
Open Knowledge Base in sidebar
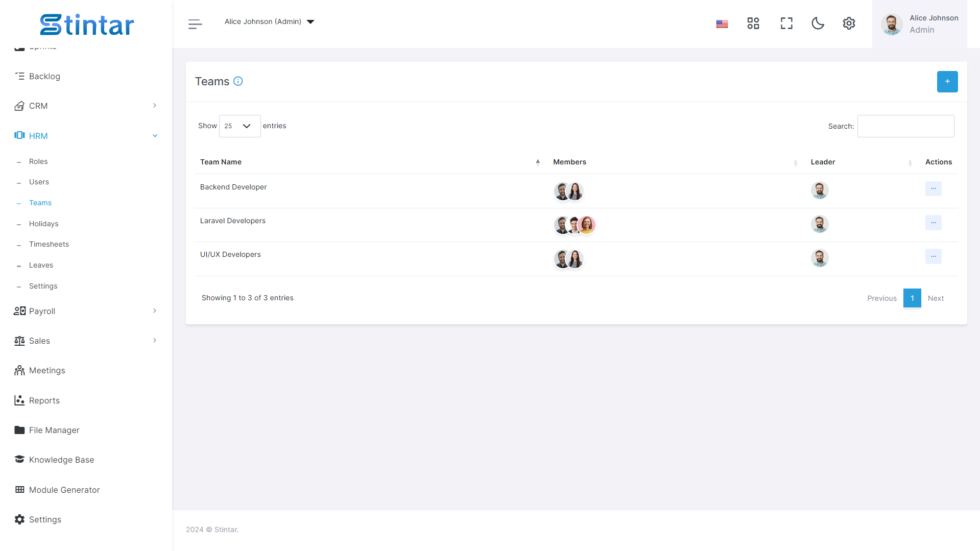tap(61, 460)
